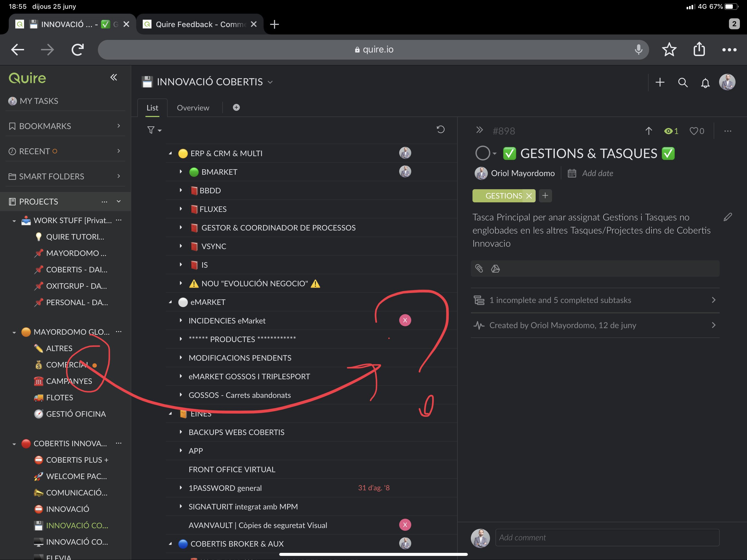Go back in the browser
The width and height of the screenshot is (747, 560).
(17, 50)
